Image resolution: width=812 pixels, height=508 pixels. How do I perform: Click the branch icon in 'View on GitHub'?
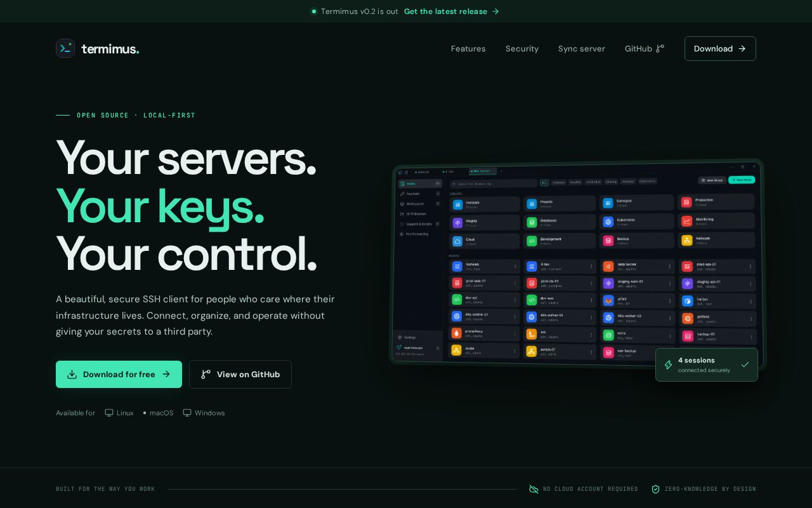click(x=206, y=374)
